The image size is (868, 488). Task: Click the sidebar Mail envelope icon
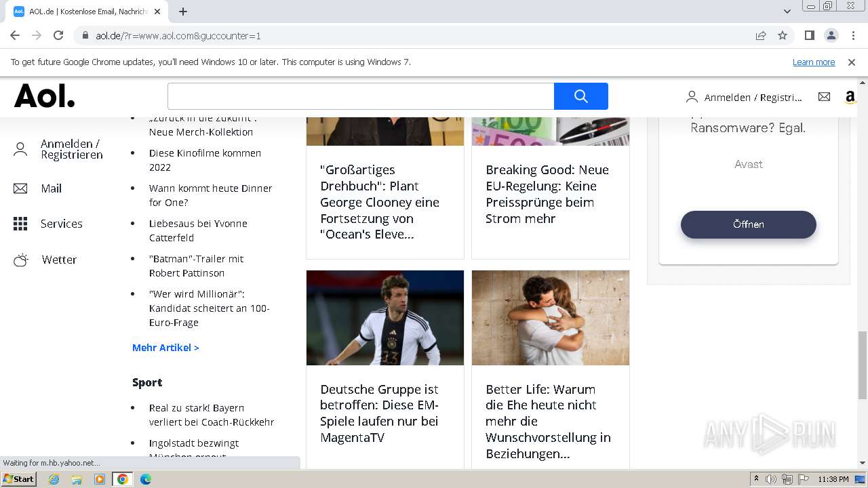point(20,188)
